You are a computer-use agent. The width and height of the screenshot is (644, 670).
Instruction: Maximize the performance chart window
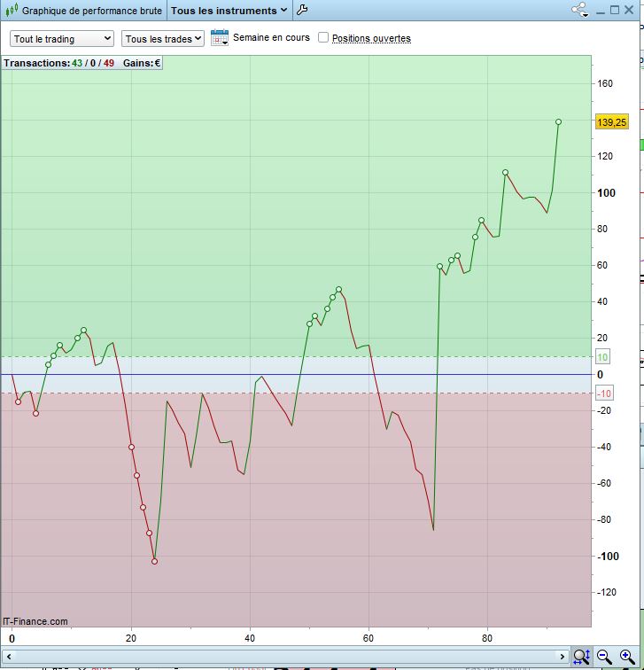pos(615,10)
